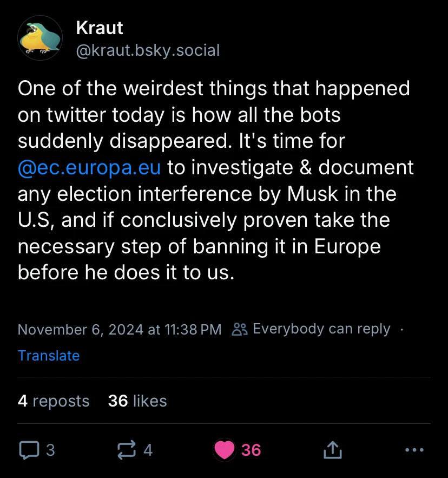Screen dimensions: 448x478
Task: Click the 'Everybody can reply' label
Action: coord(321,329)
